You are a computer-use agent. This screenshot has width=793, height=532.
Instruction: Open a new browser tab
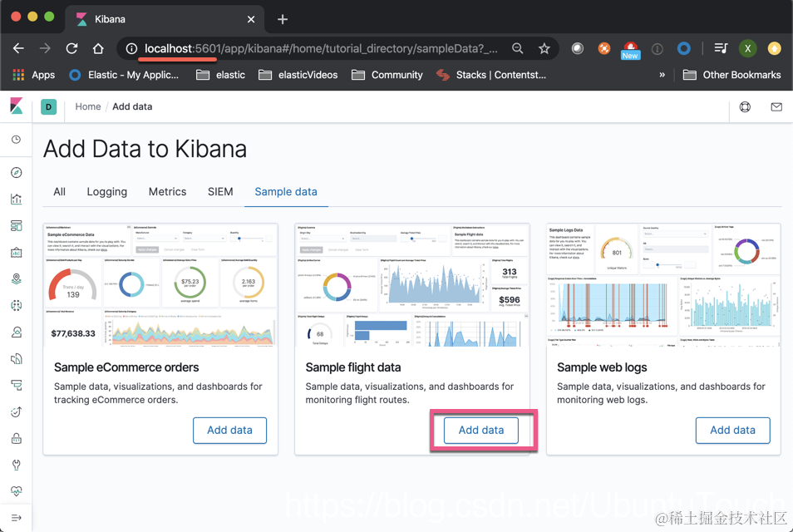point(283,19)
